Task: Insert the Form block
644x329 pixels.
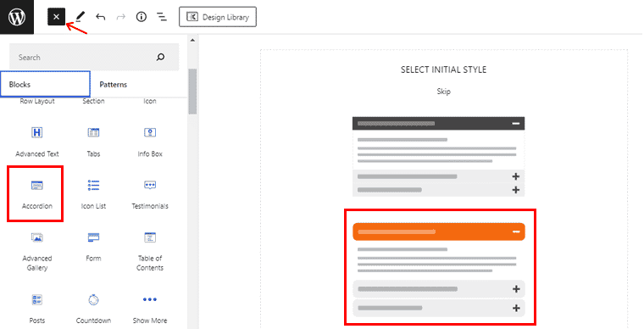Action: (x=93, y=247)
